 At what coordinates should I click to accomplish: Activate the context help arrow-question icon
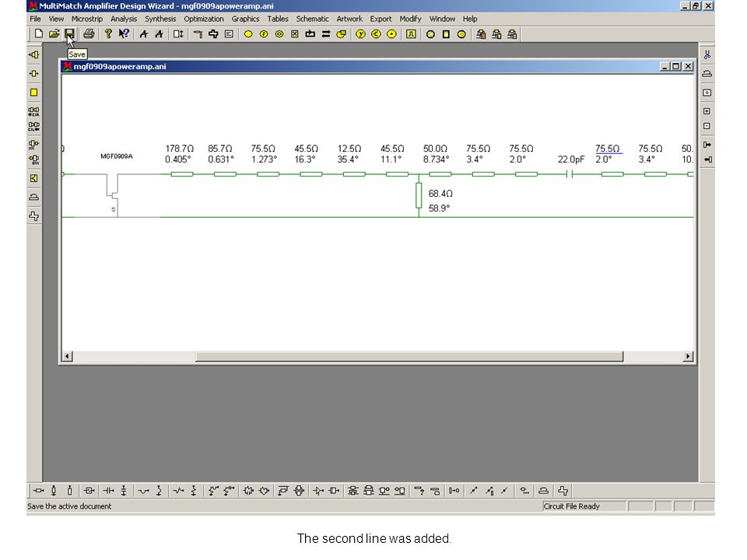point(124,33)
